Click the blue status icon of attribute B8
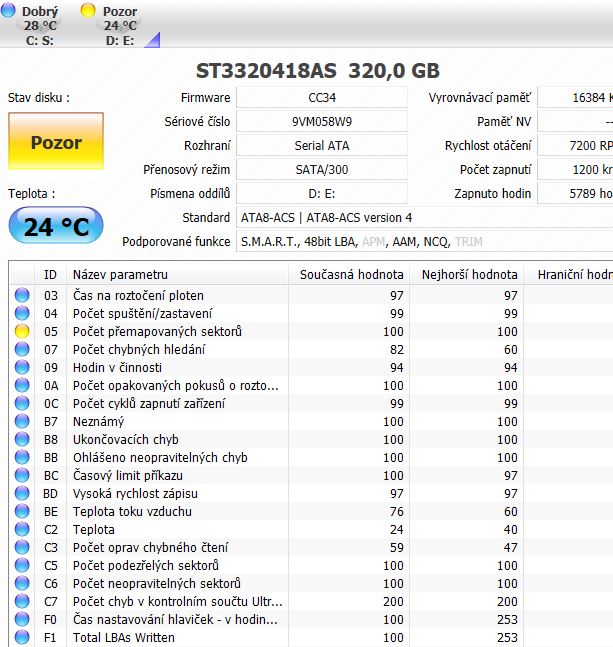The height and width of the screenshot is (647, 613). pyautogui.click(x=22, y=439)
